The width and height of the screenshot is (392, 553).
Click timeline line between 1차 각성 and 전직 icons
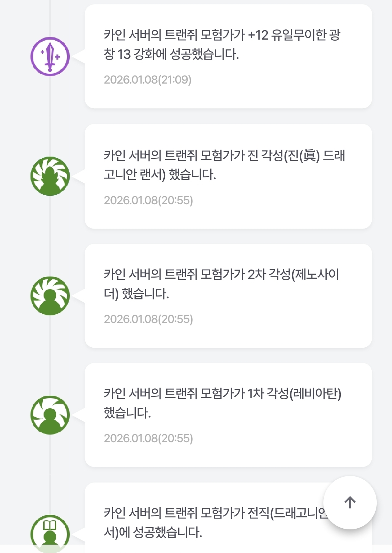[50, 474]
